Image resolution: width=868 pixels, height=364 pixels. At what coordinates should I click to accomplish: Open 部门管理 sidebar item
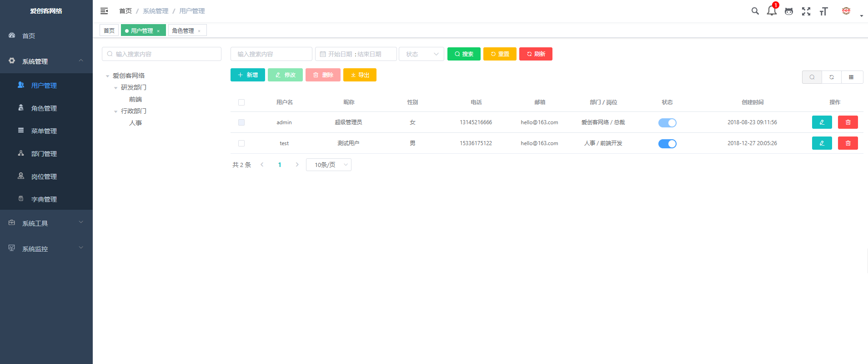[46, 153]
